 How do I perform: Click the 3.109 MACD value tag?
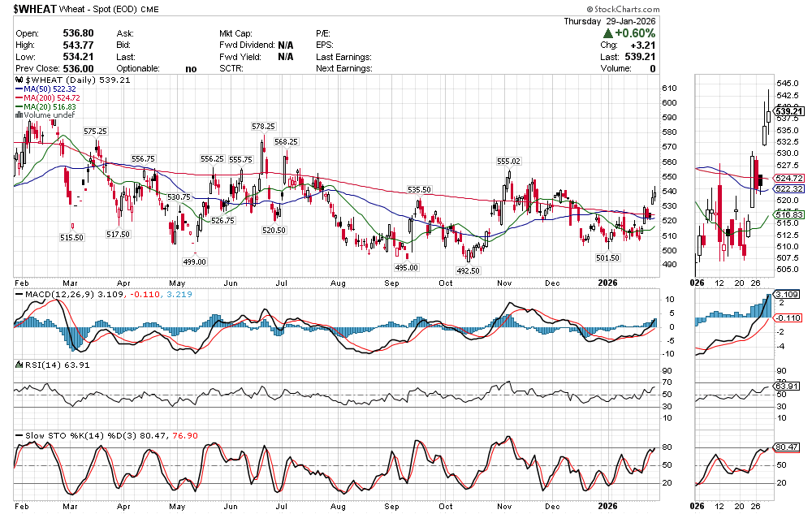coord(787,293)
